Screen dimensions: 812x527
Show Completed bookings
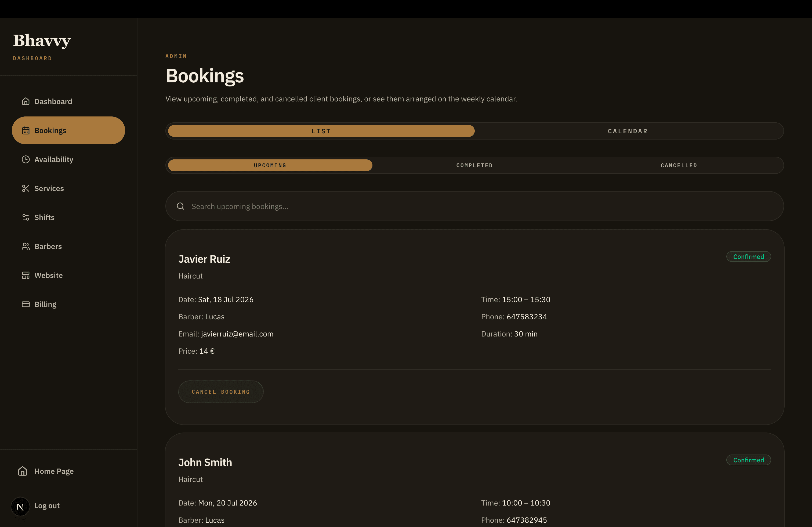click(474, 165)
